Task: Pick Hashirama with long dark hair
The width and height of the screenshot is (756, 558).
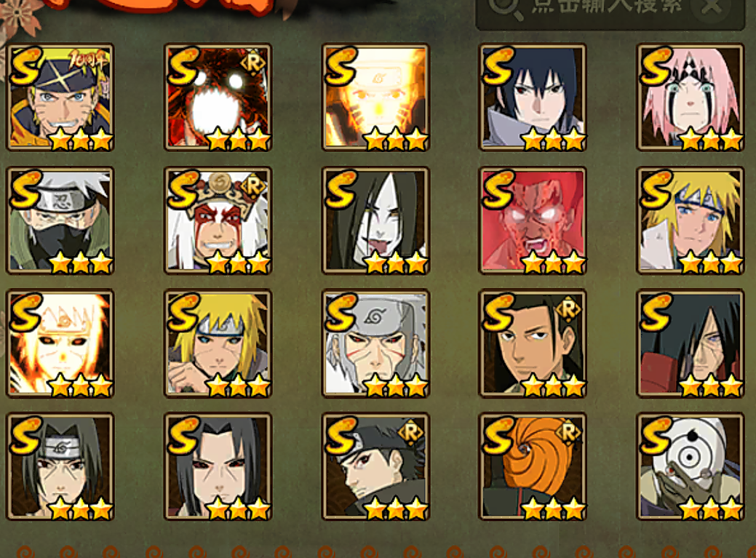Action: click(533, 343)
